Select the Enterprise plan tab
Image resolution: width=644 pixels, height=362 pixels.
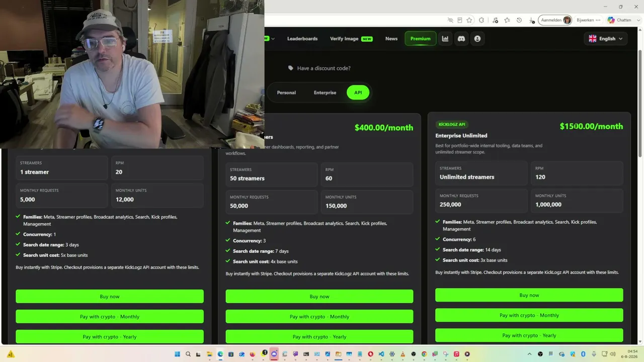click(x=325, y=93)
